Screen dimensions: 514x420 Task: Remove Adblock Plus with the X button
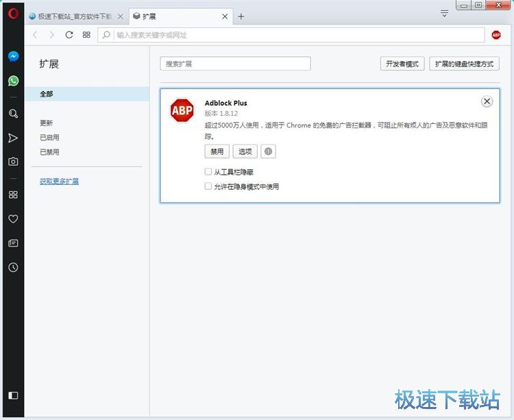point(487,101)
